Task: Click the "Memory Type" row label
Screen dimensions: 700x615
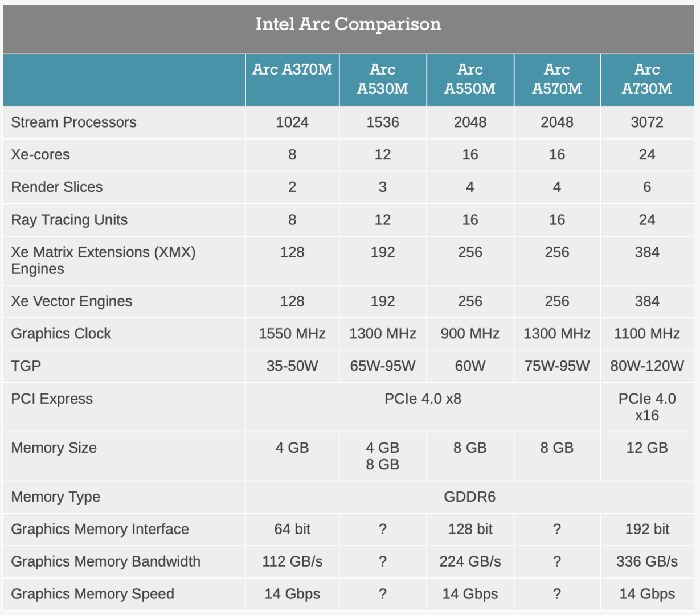Action: (x=55, y=497)
